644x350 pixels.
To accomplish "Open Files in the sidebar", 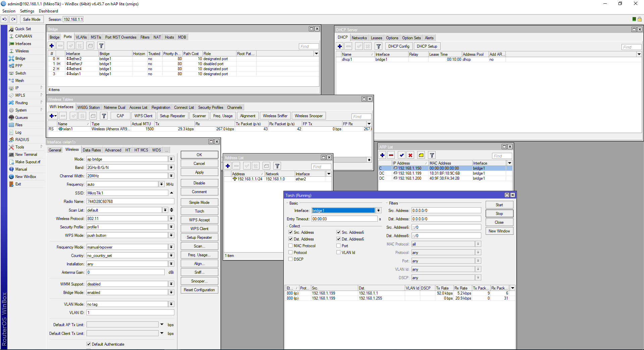I will (x=19, y=125).
